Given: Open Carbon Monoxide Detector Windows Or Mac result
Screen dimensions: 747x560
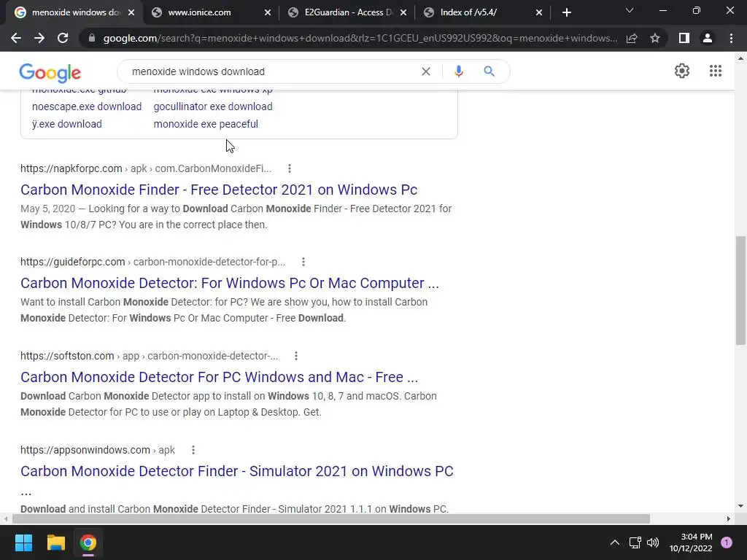Looking at the screenshot, I should click(230, 283).
